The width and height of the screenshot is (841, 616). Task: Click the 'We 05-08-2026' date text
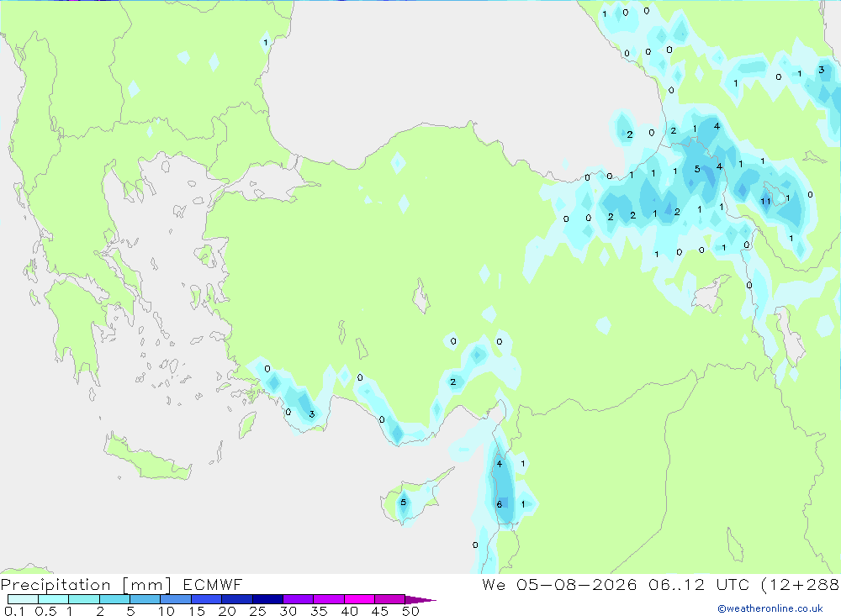pos(559,584)
